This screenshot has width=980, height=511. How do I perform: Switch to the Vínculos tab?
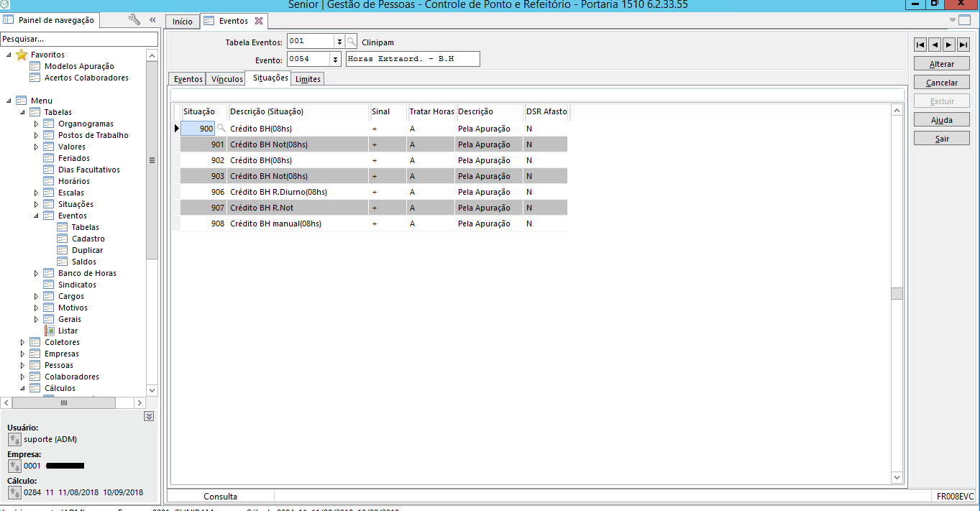227,79
